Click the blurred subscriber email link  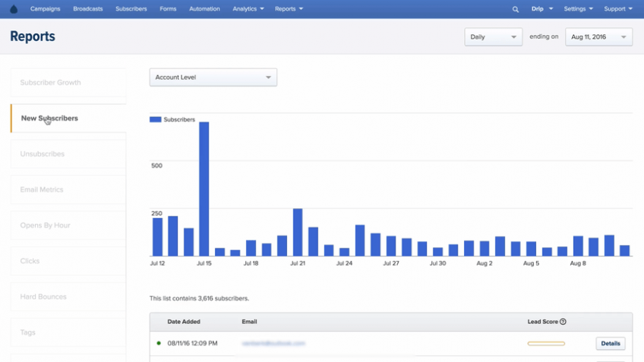point(273,343)
